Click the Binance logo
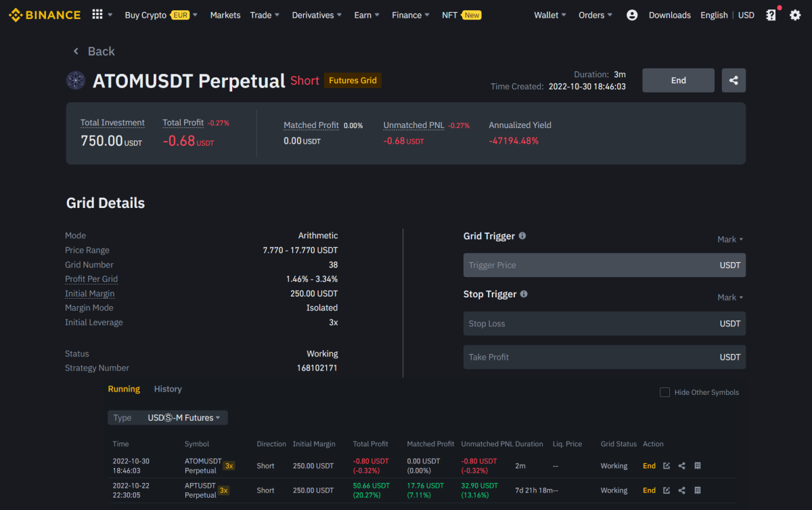812x510 pixels. tap(45, 15)
